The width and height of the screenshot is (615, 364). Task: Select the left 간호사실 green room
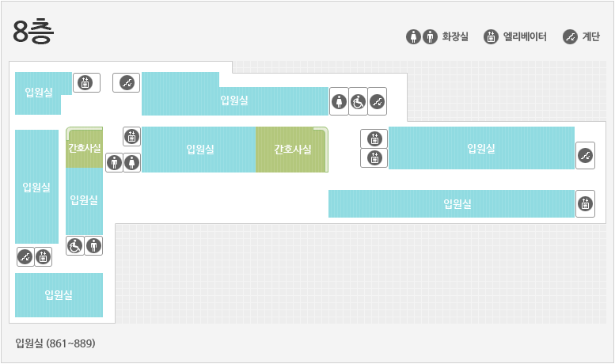pos(85,147)
